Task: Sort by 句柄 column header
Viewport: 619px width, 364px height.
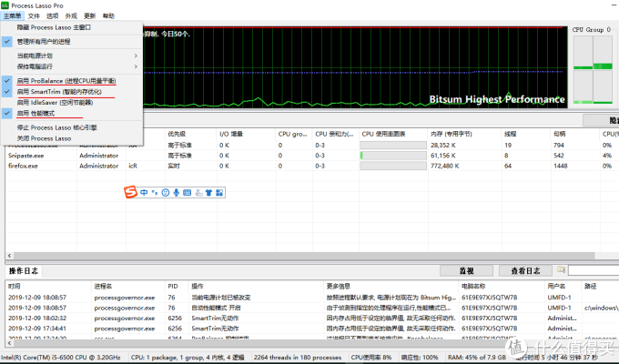Action: 574,134
